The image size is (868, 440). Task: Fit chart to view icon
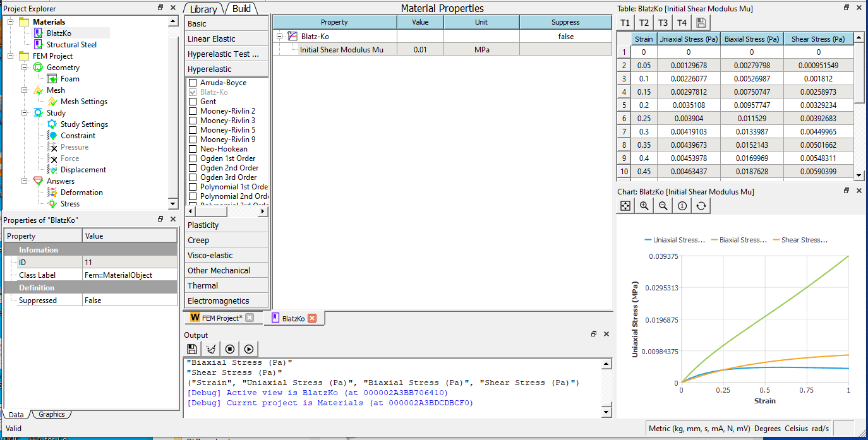coord(625,206)
